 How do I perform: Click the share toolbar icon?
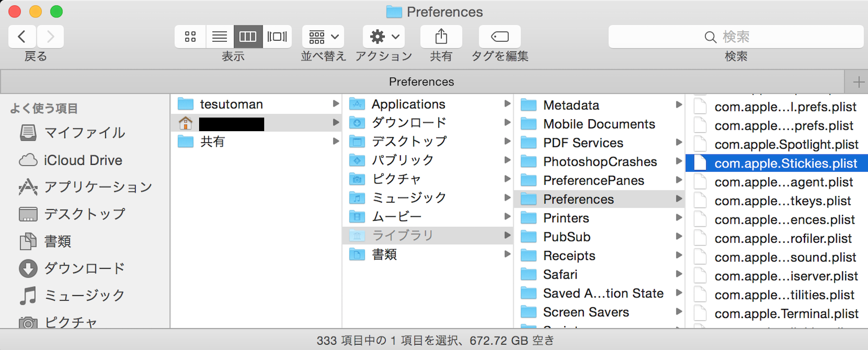pos(441,37)
